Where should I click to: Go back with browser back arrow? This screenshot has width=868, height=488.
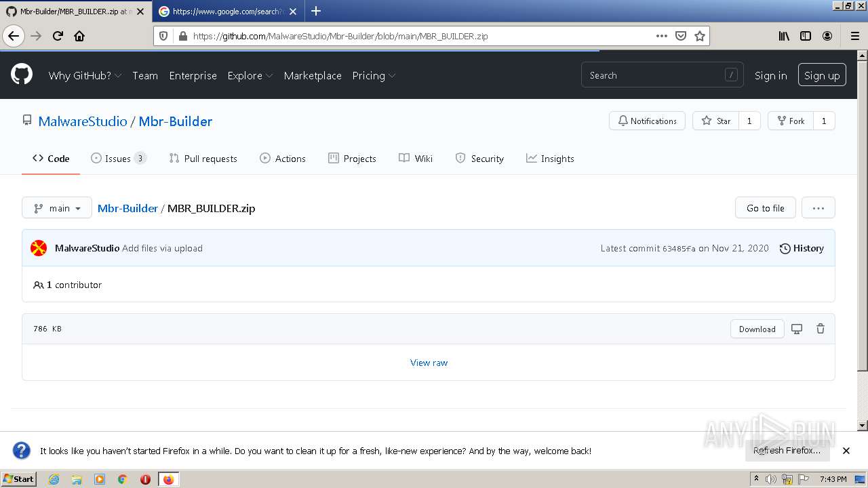click(14, 36)
